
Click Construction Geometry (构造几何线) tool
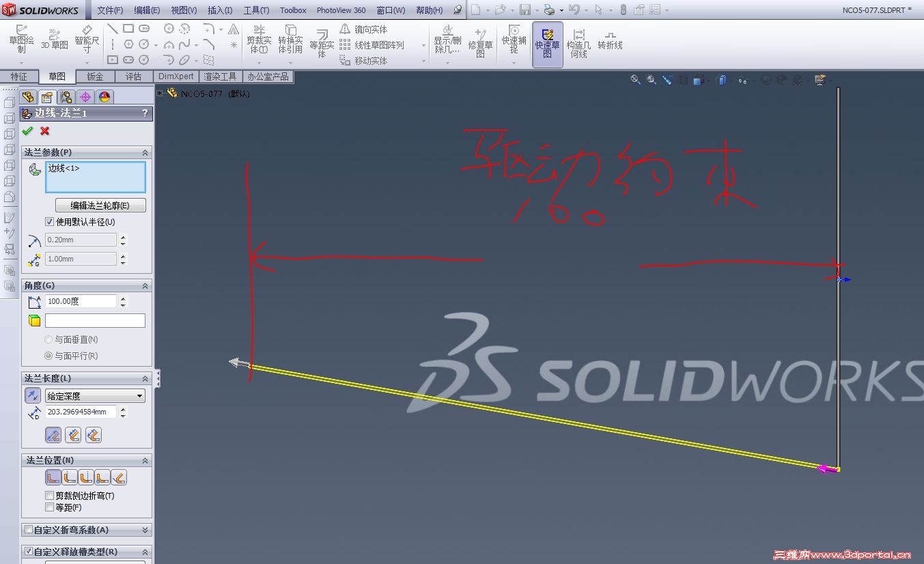click(578, 44)
